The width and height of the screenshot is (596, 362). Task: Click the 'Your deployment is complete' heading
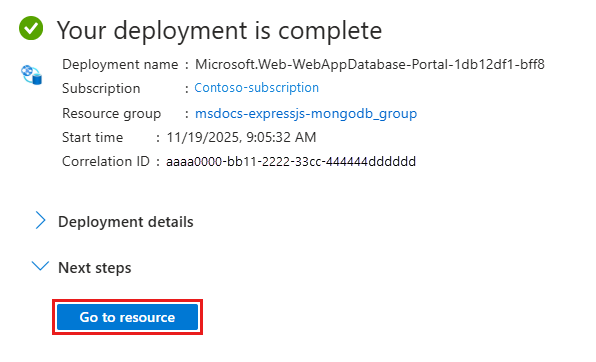[x=219, y=30]
